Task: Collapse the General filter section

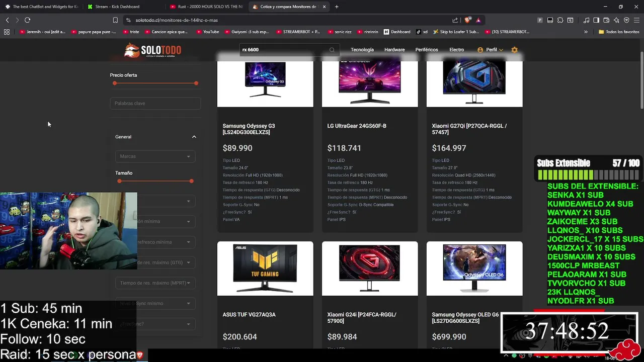Action: [194, 137]
